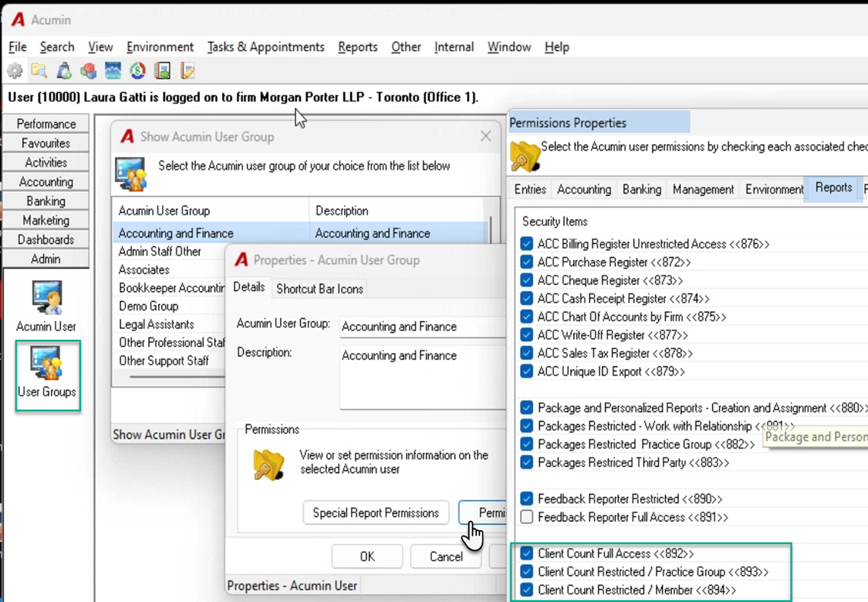Expand the Activities sidebar section

[46, 163]
